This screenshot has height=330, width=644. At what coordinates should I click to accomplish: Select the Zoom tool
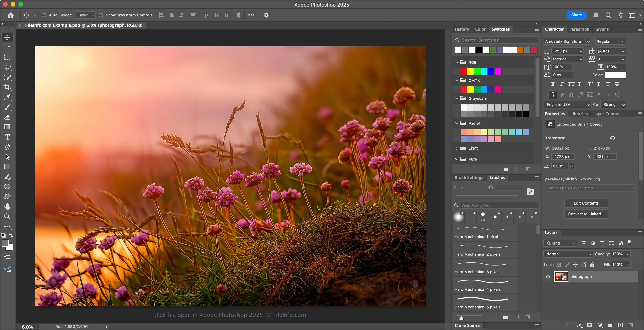[7, 216]
